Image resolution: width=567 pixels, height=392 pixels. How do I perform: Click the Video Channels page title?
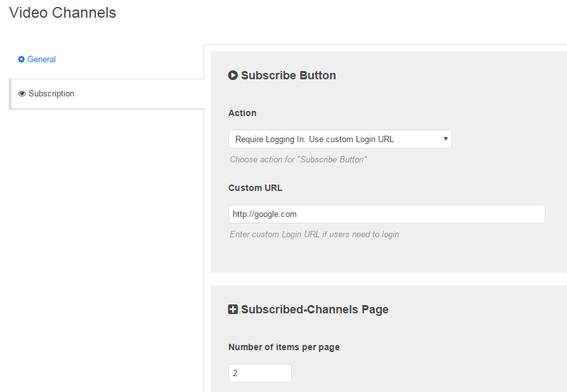(x=62, y=13)
